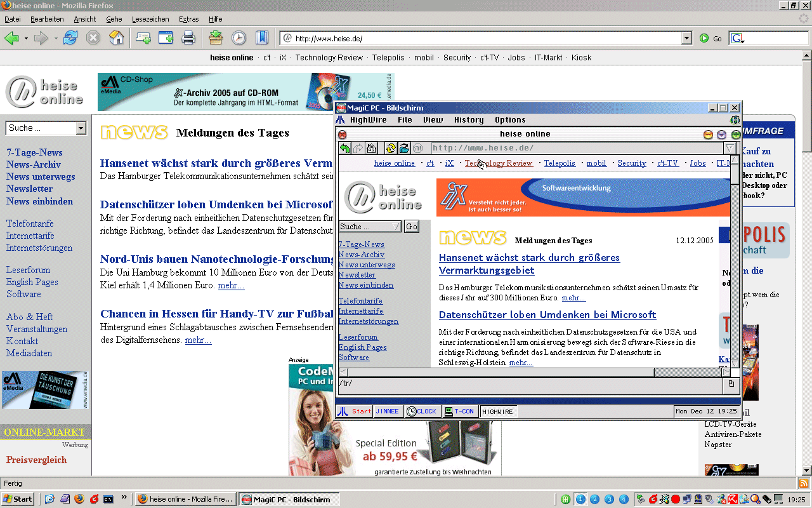Click the HighWire vertical scrollbar down arrow
This screenshot has width=812, height=508.
point(735,363)
